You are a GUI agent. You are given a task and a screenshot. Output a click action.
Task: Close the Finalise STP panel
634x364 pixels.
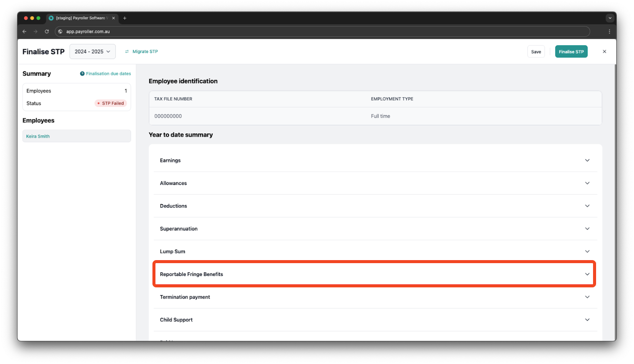pos(604,51)
